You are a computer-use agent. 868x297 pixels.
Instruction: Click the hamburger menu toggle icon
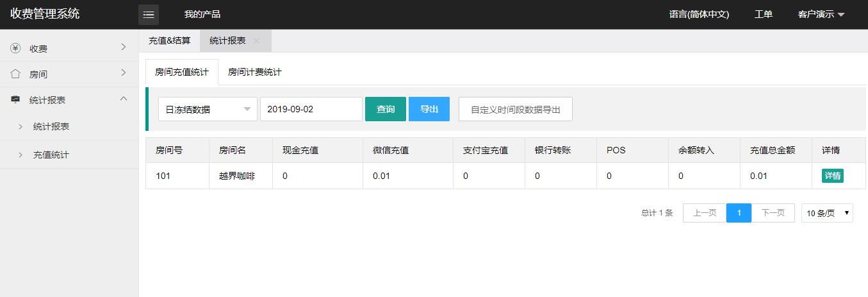tap(149, 14)
